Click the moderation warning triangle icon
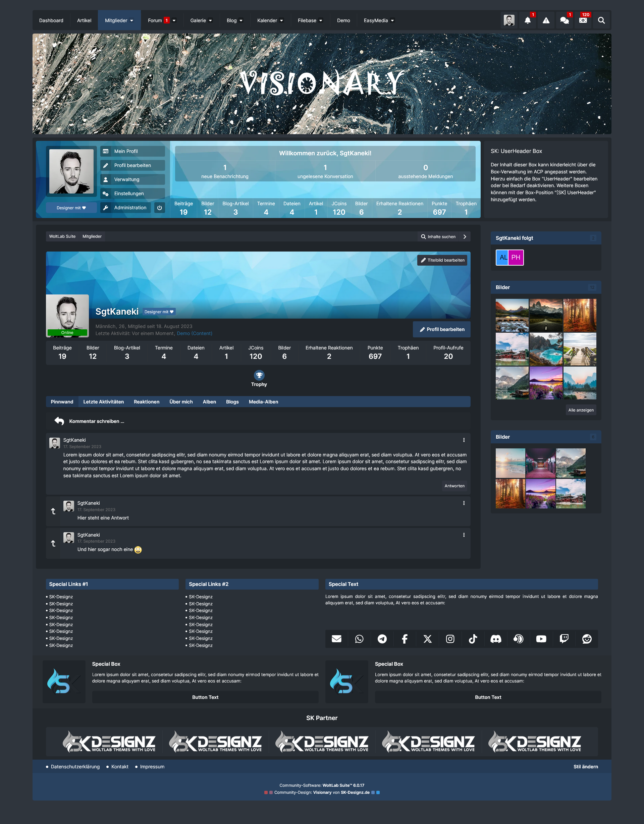The image size is (644, 824). pos(546,20)
